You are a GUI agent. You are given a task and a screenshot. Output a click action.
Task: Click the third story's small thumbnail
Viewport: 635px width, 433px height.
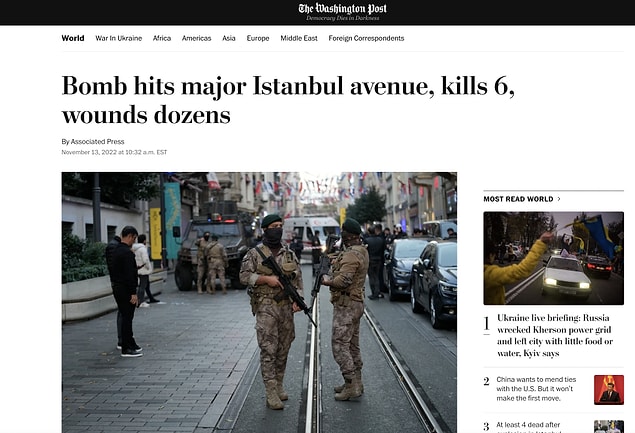click(609, 427)
